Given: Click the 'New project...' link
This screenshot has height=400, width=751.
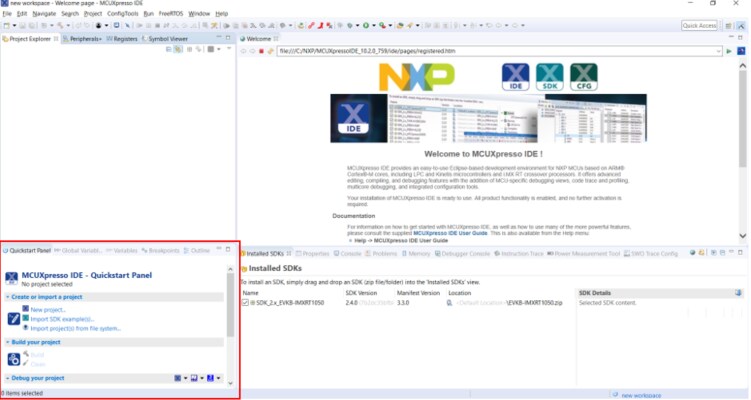Looking at the screenshot, I should click(x=48, y=310).
